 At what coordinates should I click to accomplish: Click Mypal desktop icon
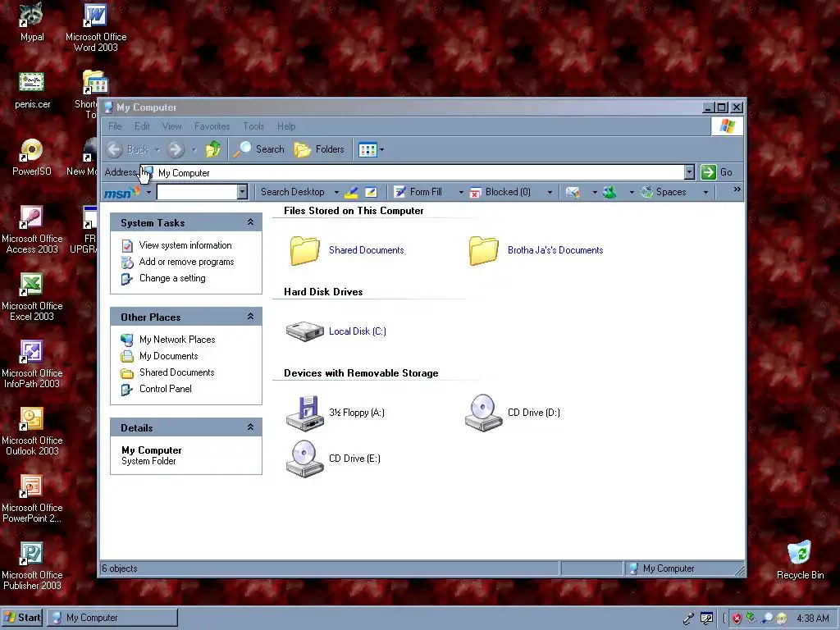pyautogui.click(x=32, y=22)
